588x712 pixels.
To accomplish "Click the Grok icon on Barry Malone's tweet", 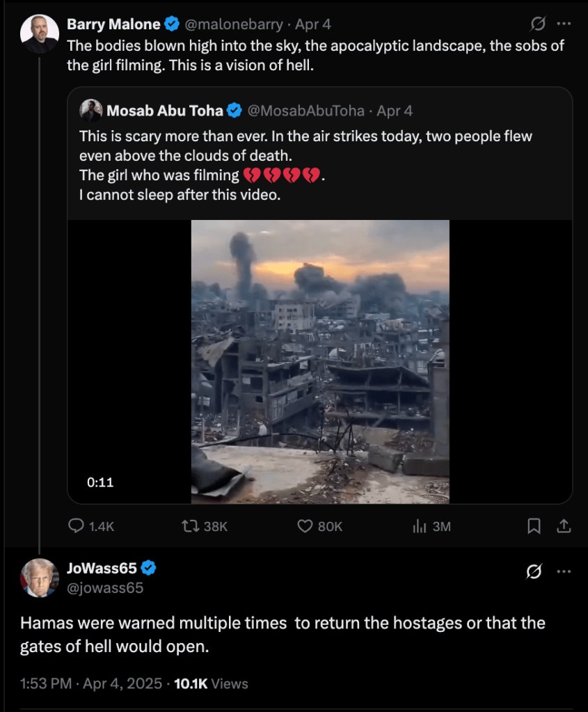I will [538, 24].
